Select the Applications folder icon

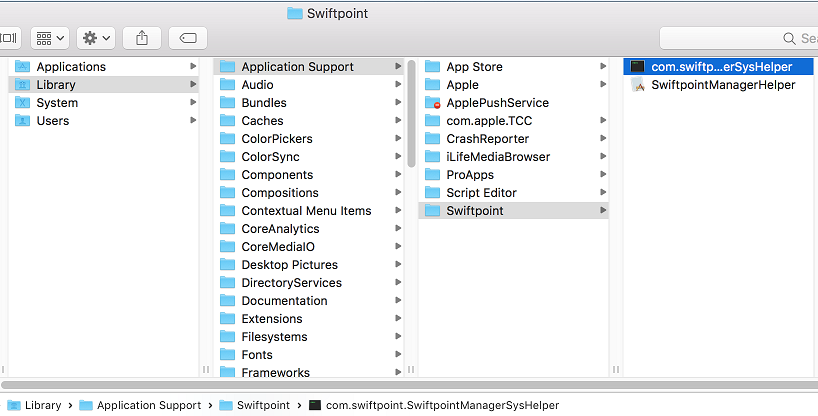pyautogui.click(x=22, y=66)
